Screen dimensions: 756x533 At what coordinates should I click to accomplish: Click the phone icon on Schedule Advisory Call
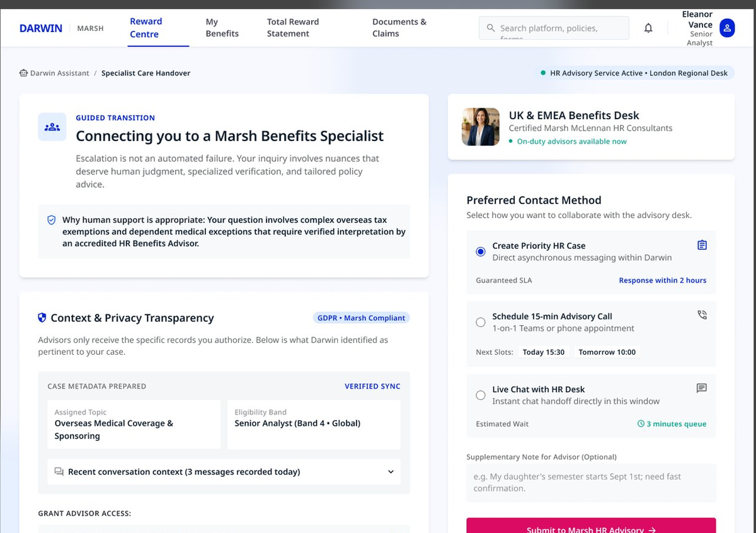pyautogui.click(x=702, y=315)
